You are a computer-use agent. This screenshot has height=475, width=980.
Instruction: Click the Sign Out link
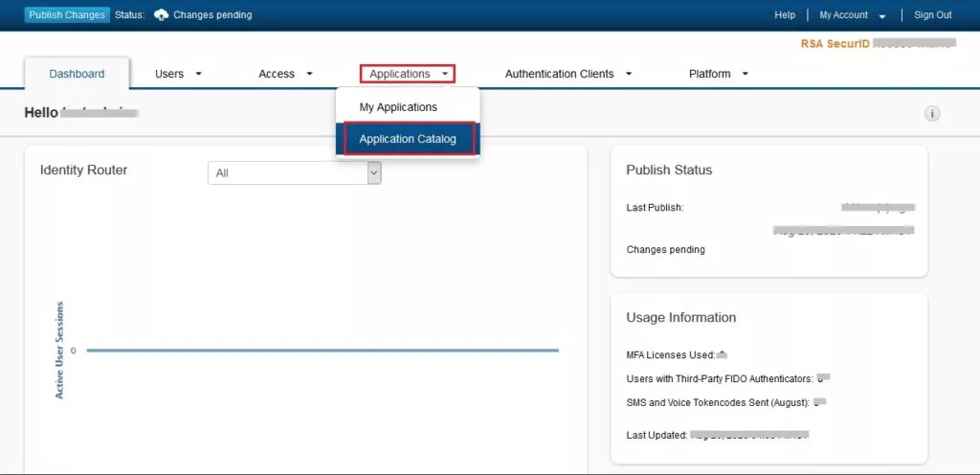tap(933, 15)
